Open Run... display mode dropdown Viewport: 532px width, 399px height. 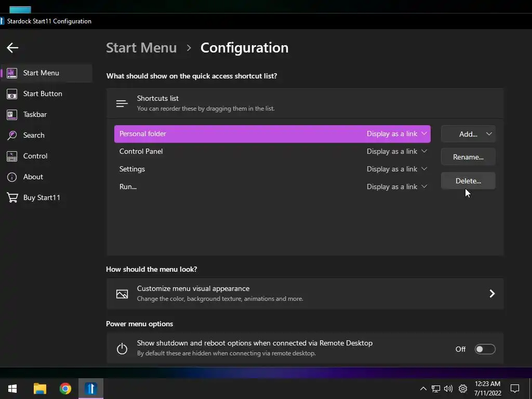click(x=396, y=187)
